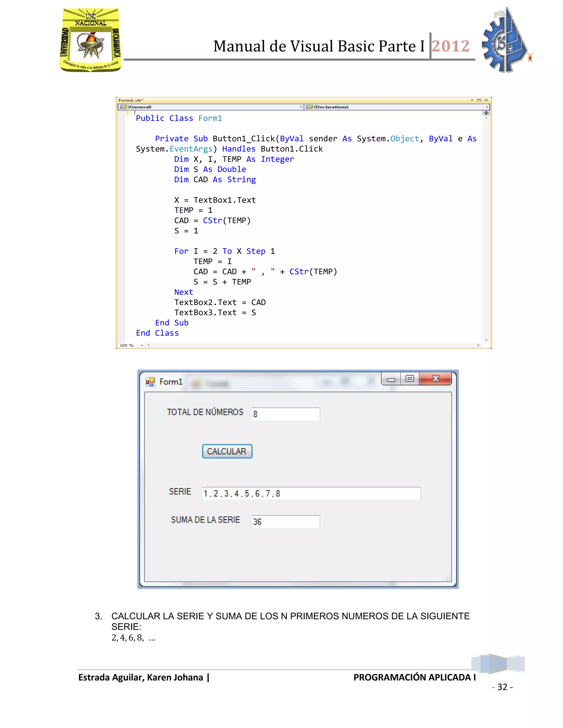
Task: Click the code line 'CAD = CStr(TEMP)'
Action: (212, 221)
